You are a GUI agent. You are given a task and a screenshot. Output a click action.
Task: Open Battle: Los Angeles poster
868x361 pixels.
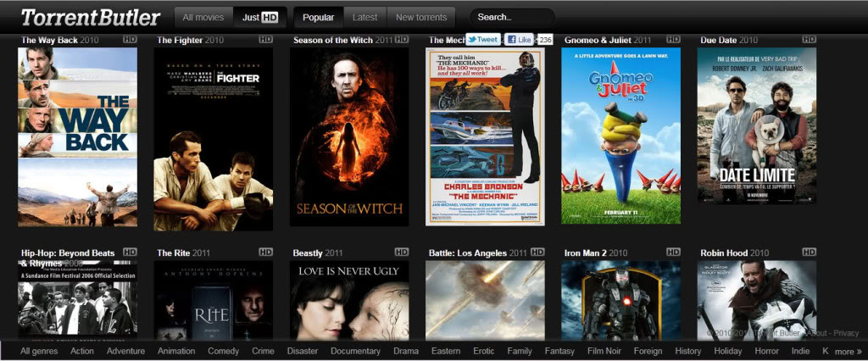point(485,300)
